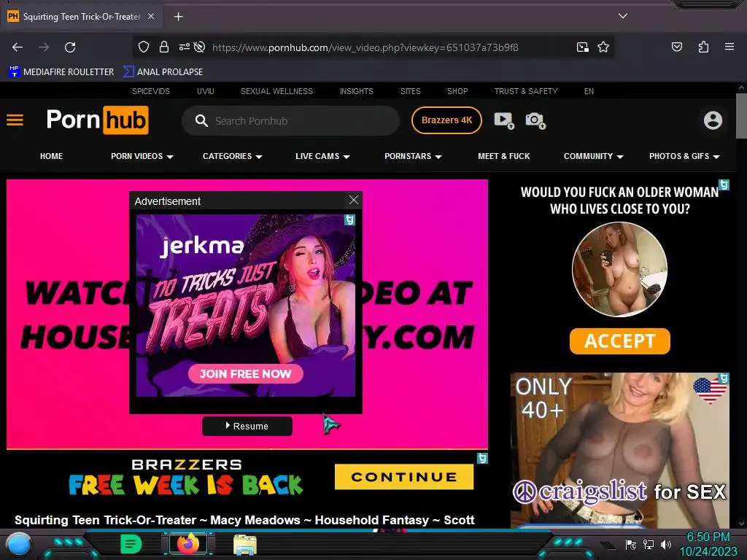Open the TRUST & SAFETY top link

point(525,91)
